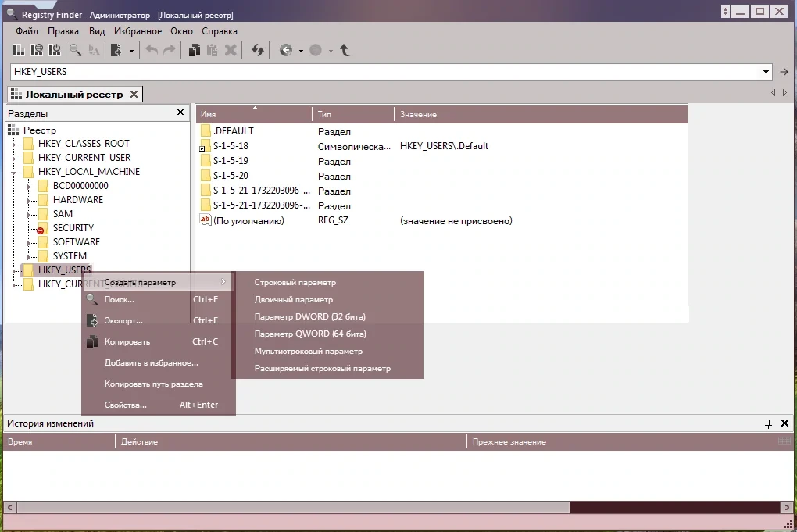Expand the SYSTEM tree node

pos(30,256)
